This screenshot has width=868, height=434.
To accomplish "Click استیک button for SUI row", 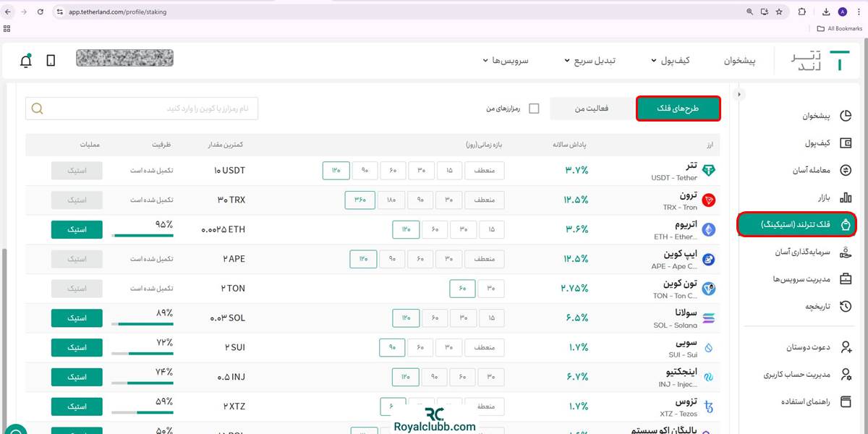I will (x=77, y=348).
